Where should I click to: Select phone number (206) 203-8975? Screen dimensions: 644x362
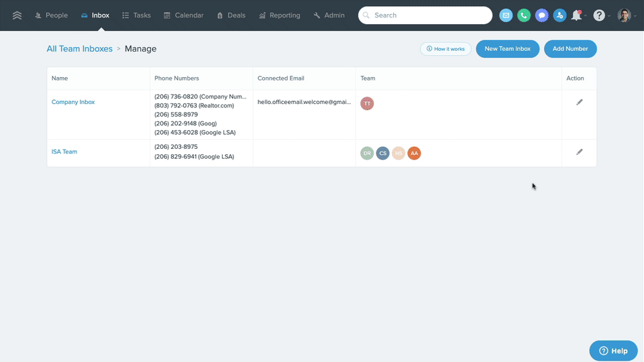[176, 147]
